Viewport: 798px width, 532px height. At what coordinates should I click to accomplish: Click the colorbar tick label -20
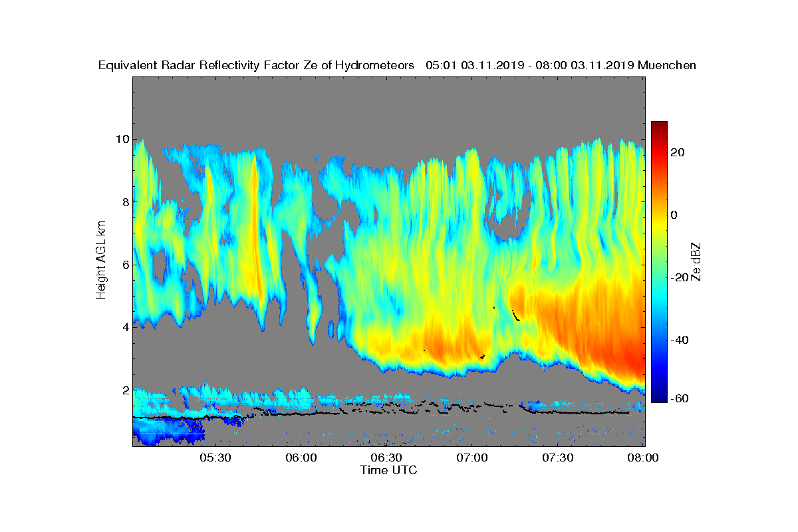(x=680, y=277)
